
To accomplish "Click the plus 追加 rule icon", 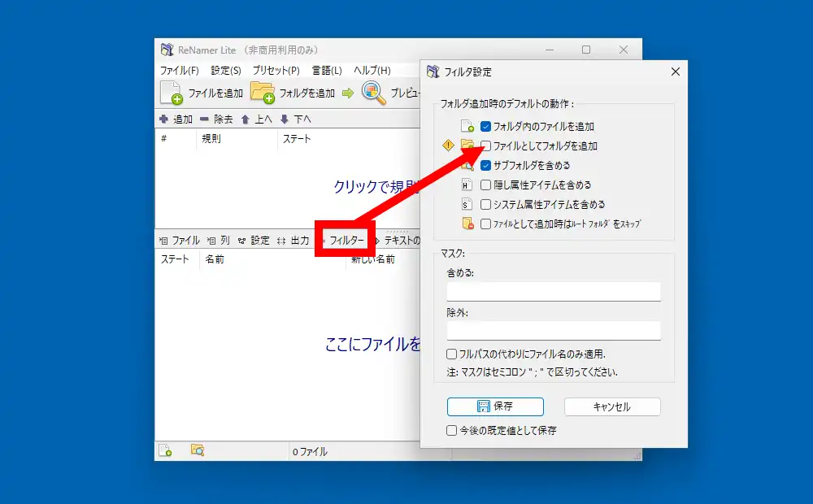I will pos(163,119).
